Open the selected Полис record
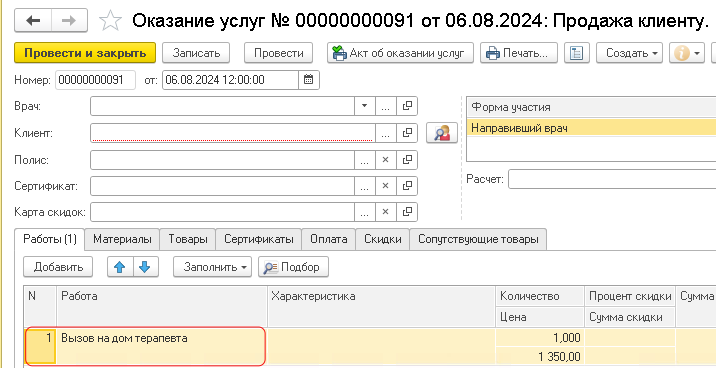 pyautogui.click(x=407, y=160)
